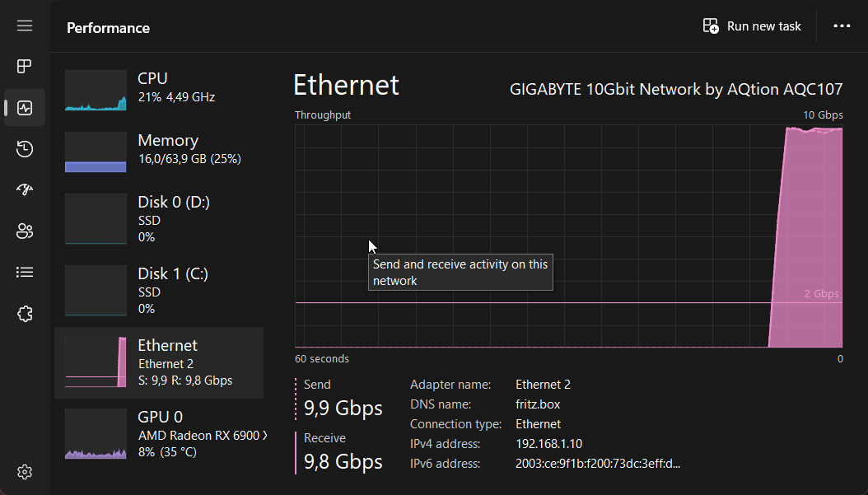Click the Run new task button
868x495 pixels.
coord(752,26)
